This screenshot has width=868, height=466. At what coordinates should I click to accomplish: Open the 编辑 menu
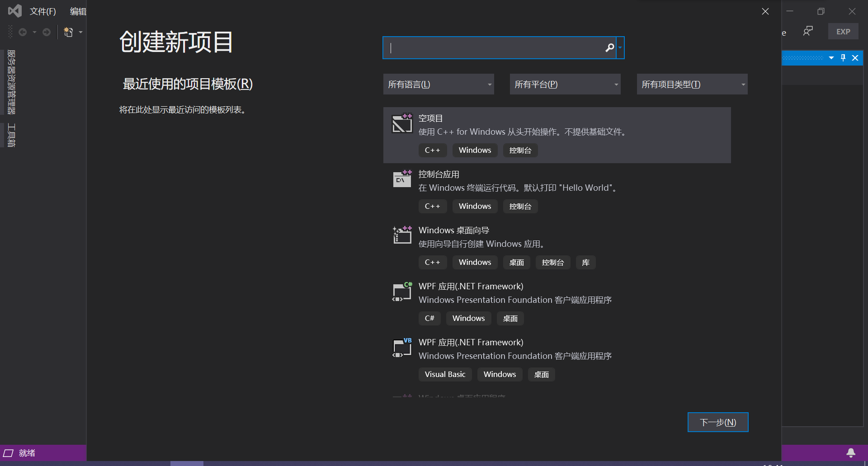tap(78, 11)
